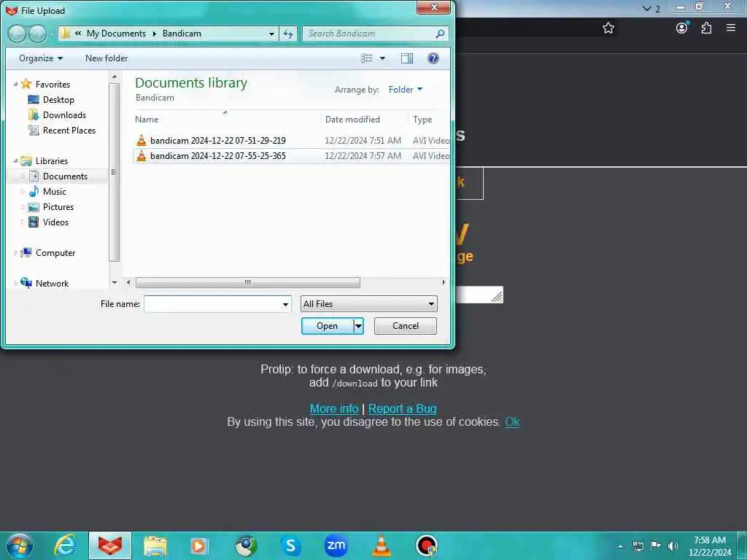Open the Arrange by Folder dropdown
Screen dimensions: 747x560
point(406,89)
